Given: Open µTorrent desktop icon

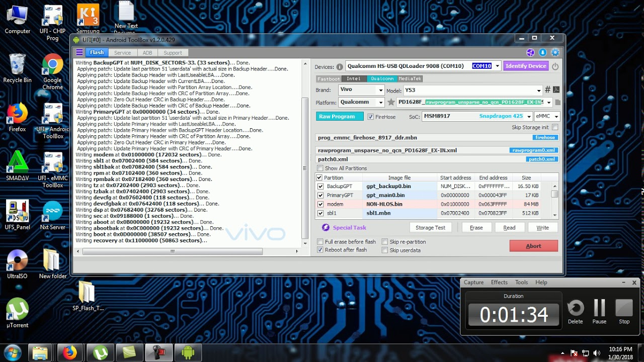Looking at the screenshot, I should 17,313.
